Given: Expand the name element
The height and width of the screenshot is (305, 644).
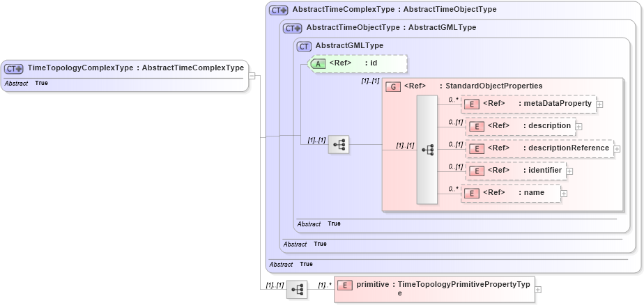Looking at the screenshot, I should 564,194.
